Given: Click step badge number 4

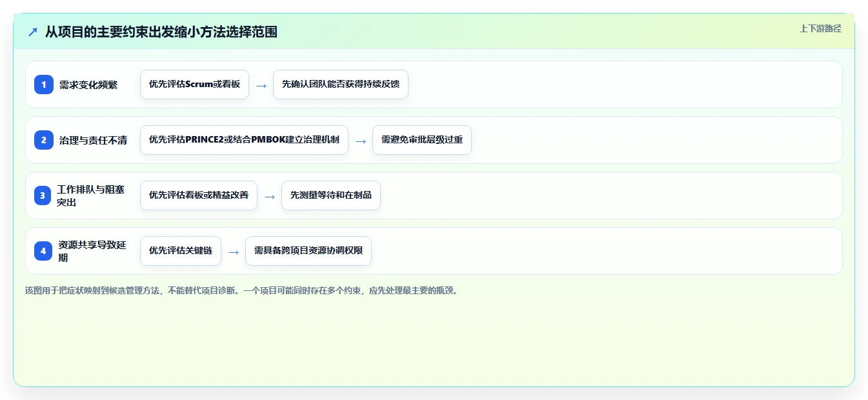Looking at the screenshot, I should pos(44,251).
